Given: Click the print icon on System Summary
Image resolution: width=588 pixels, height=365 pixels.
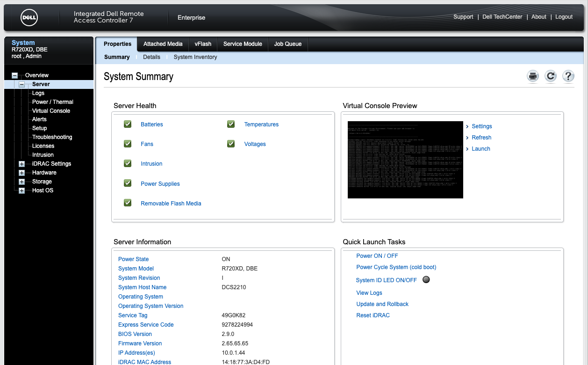Looking at the screenshot, I should tap(532, 76).
